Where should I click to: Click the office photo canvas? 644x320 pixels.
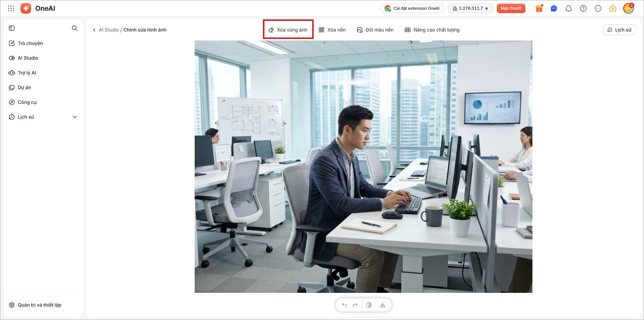[x=364, y=167]
